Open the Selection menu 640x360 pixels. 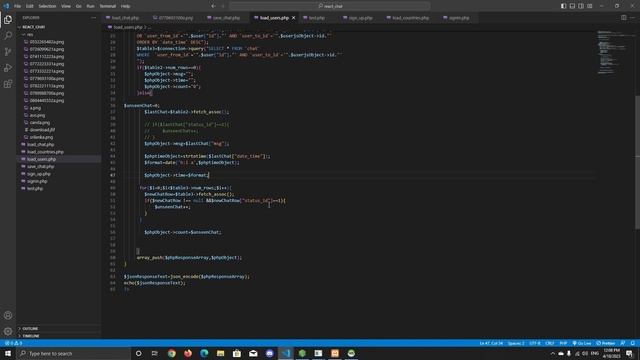click(x=47, y=6)
